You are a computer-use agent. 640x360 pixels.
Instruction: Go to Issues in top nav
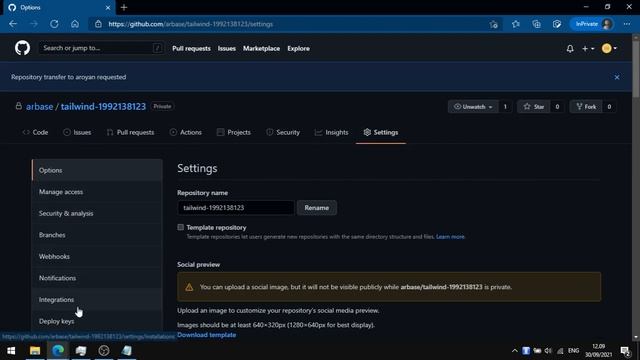click(x=227, y=49)
